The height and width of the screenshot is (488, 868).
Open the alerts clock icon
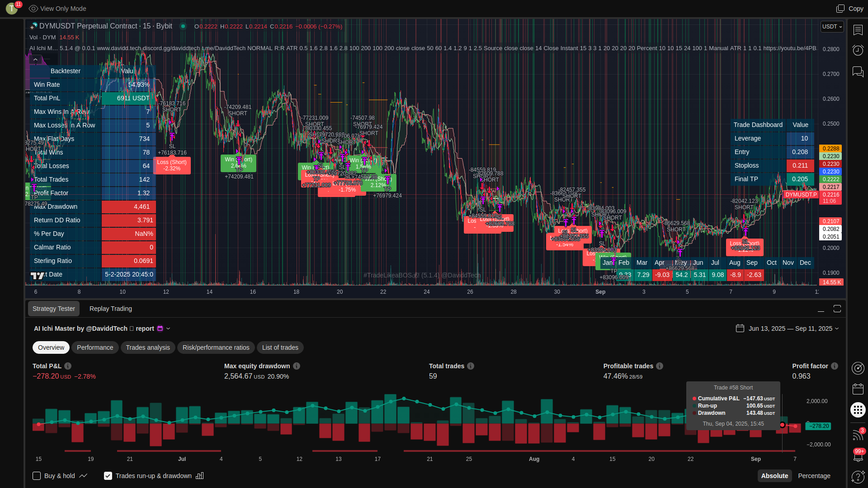858,50
